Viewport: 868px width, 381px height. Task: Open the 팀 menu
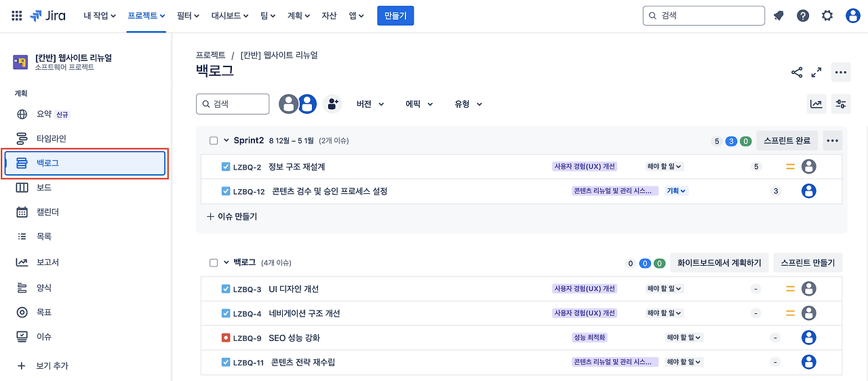point(269,16)
